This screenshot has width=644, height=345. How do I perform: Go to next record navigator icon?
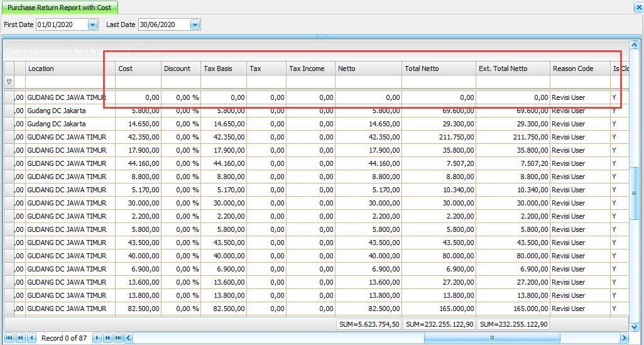97,338
